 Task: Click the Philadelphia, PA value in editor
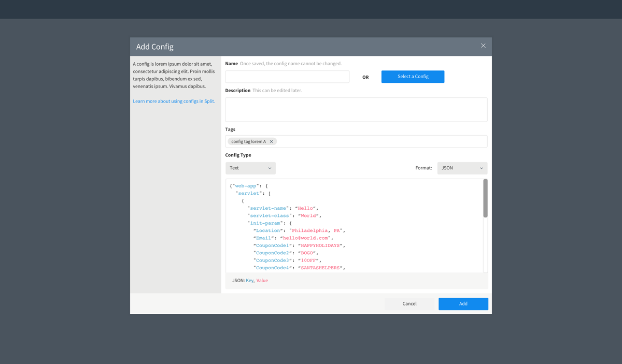point(316,230)
